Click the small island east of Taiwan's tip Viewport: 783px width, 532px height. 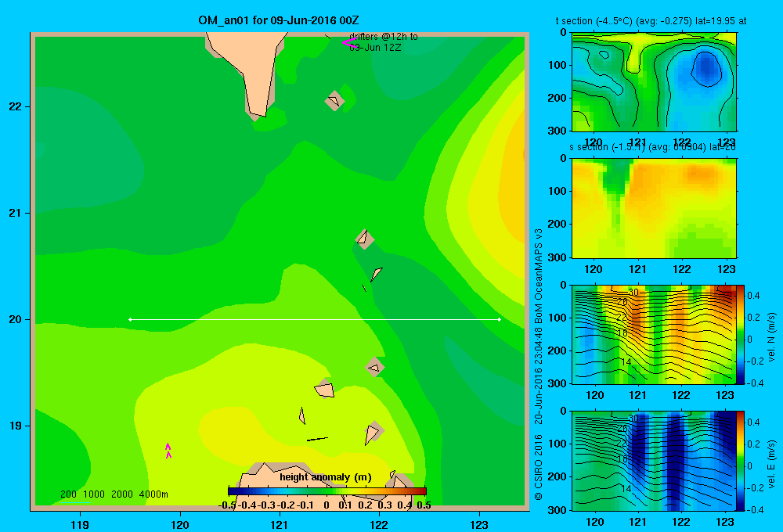point(334,101)
